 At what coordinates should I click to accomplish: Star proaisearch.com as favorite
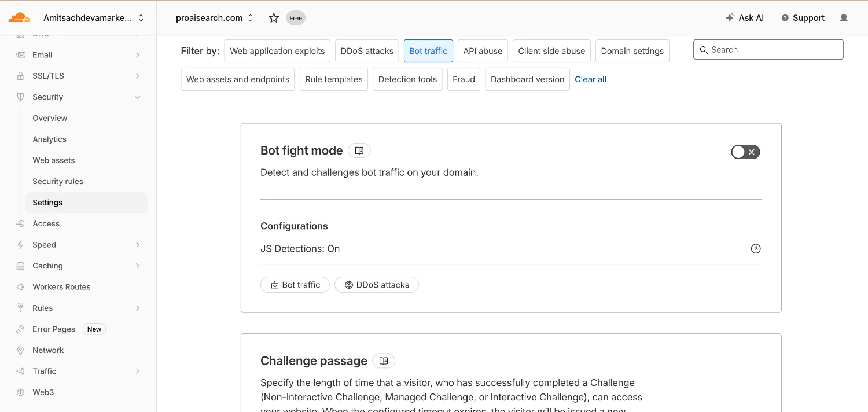[x=273, y=18]
